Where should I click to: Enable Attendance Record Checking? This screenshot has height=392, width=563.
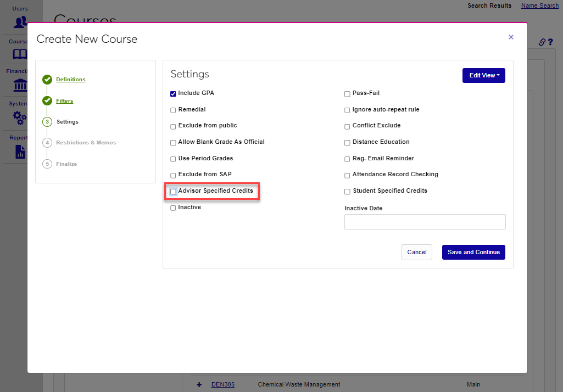[347, 176]
